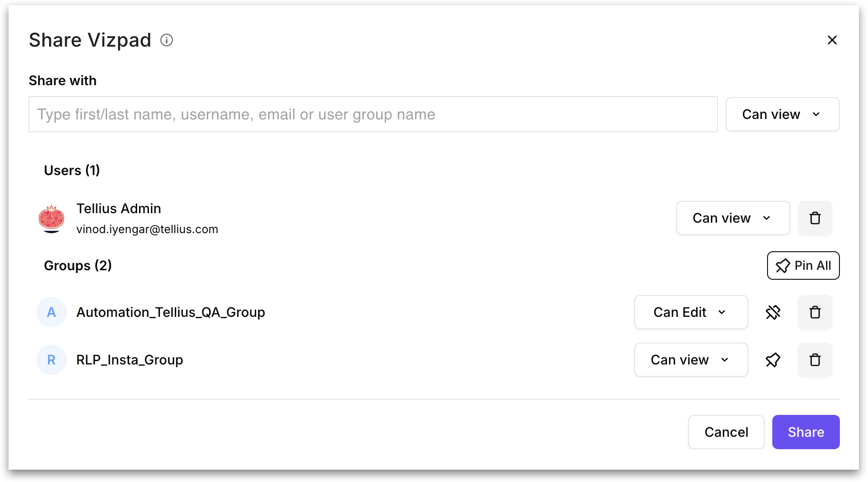Open the top Can view permission dropdown
The image size is (868, 482).
(782, 114)
